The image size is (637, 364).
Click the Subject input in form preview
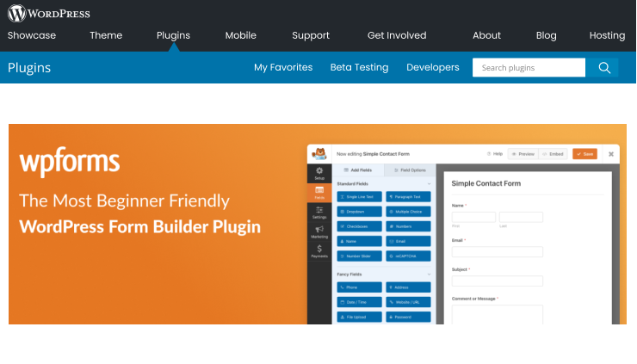498,281
